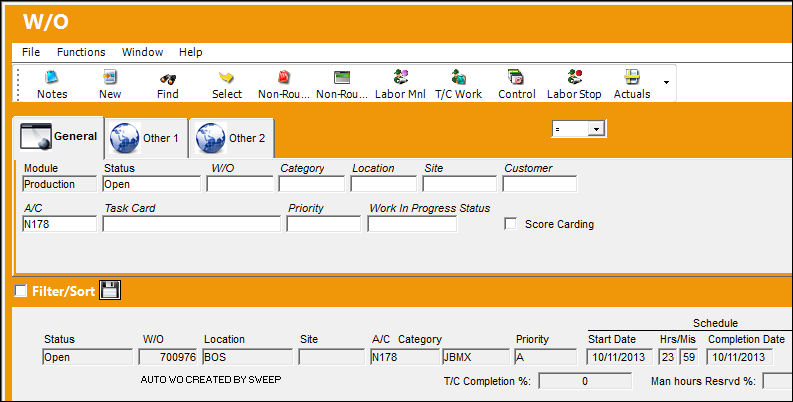Expand the toolbar overflow arrow
The height and width of the screenshot is (402, 793).
pos(667,82)
